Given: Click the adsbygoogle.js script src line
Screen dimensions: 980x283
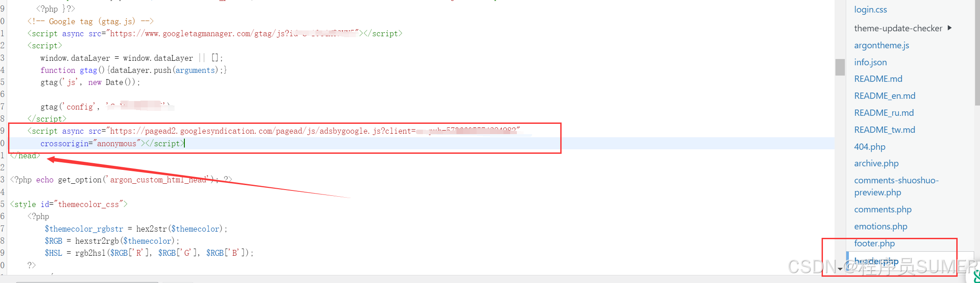Looking at the screenshot, I should [273, 131].
